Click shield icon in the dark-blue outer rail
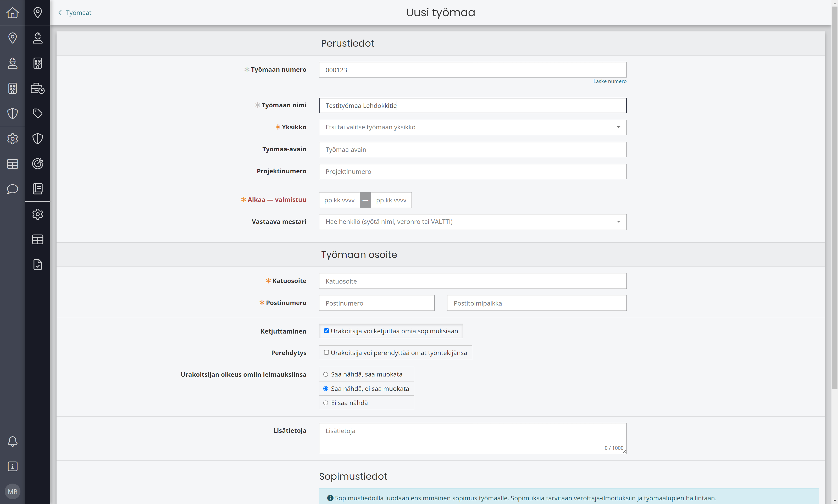 pyautogui.click(x=13, y=113)
